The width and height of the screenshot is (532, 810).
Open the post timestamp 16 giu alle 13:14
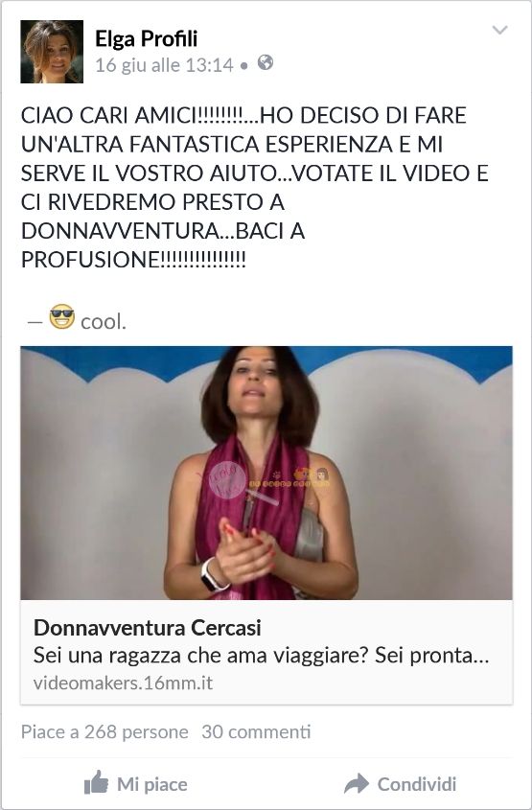[164, 65]
